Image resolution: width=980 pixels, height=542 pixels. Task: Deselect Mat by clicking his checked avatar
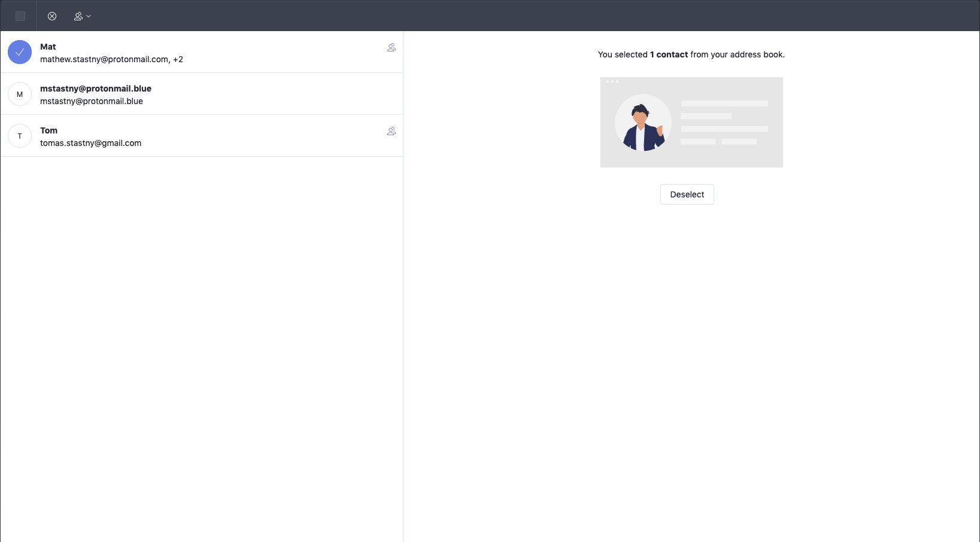click(20, 52)
